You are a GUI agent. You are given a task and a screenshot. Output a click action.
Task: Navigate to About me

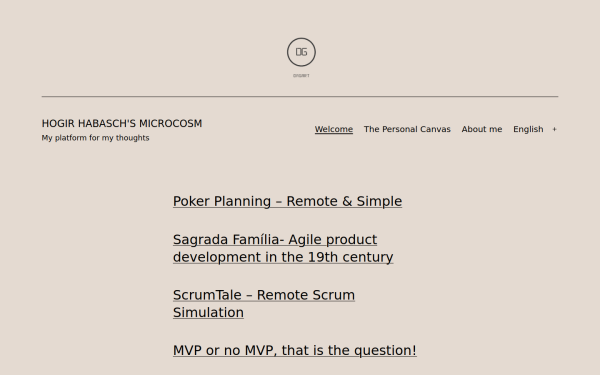pos(482,129)
